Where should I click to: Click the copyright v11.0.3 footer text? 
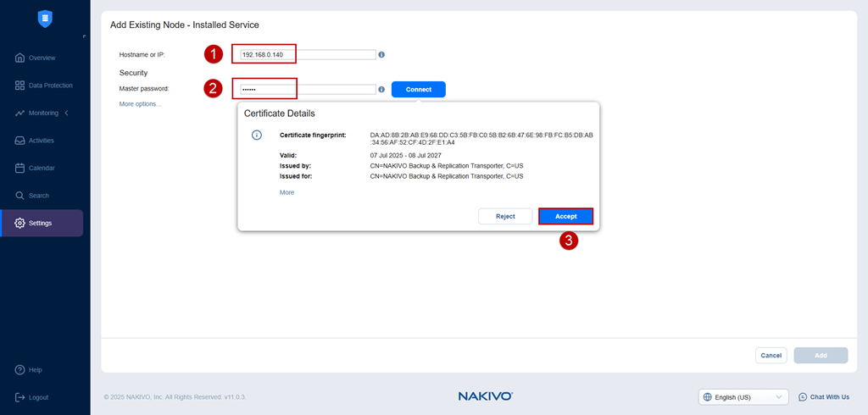[x=175, y=397]
